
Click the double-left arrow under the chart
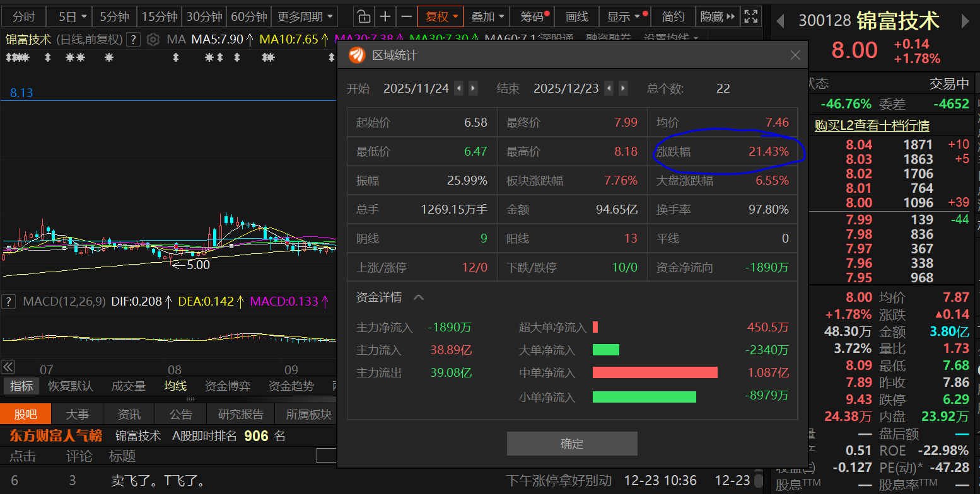[x=8, y=367]
